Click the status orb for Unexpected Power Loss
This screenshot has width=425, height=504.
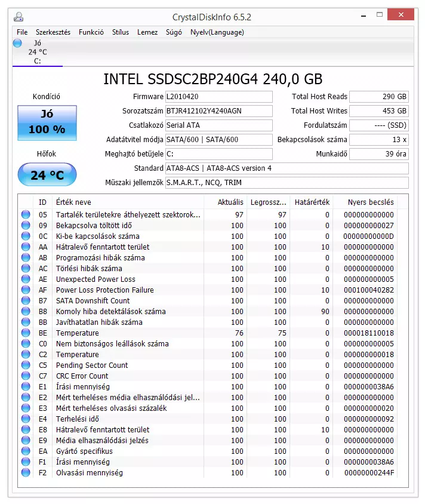click(26, 279)
